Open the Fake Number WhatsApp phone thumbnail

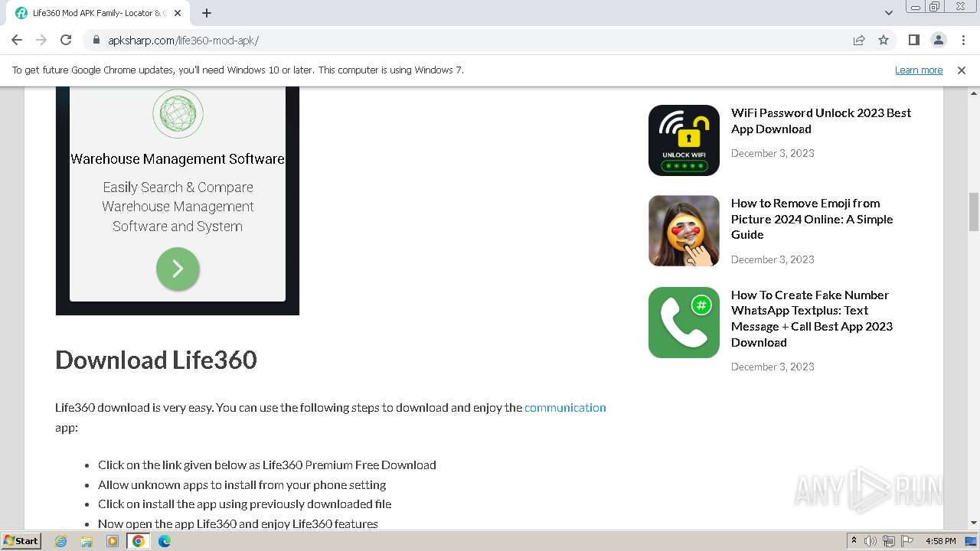pos(684,322)
